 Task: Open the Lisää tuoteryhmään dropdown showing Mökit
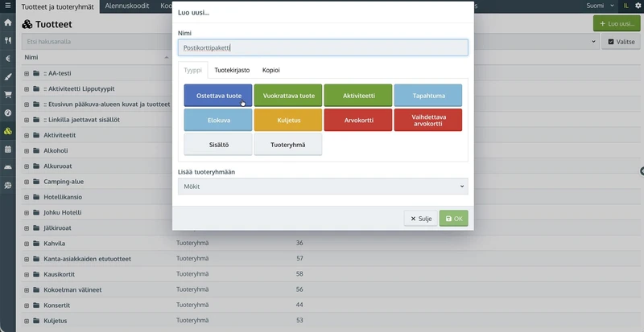(323, 186)
